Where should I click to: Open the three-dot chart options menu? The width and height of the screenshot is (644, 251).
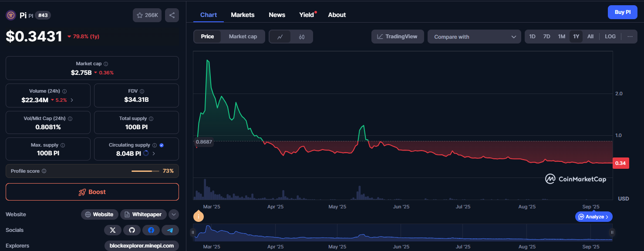tap(630, 37)
